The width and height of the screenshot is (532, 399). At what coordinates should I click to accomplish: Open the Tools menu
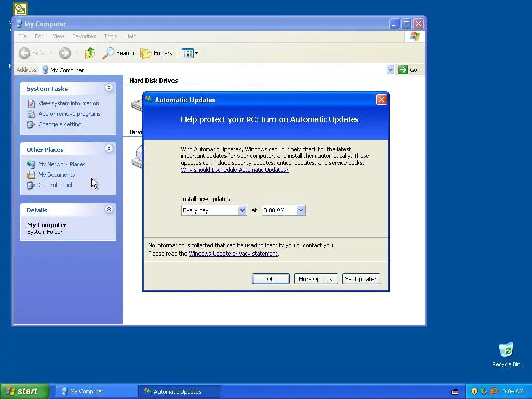[x=110, y=36]
